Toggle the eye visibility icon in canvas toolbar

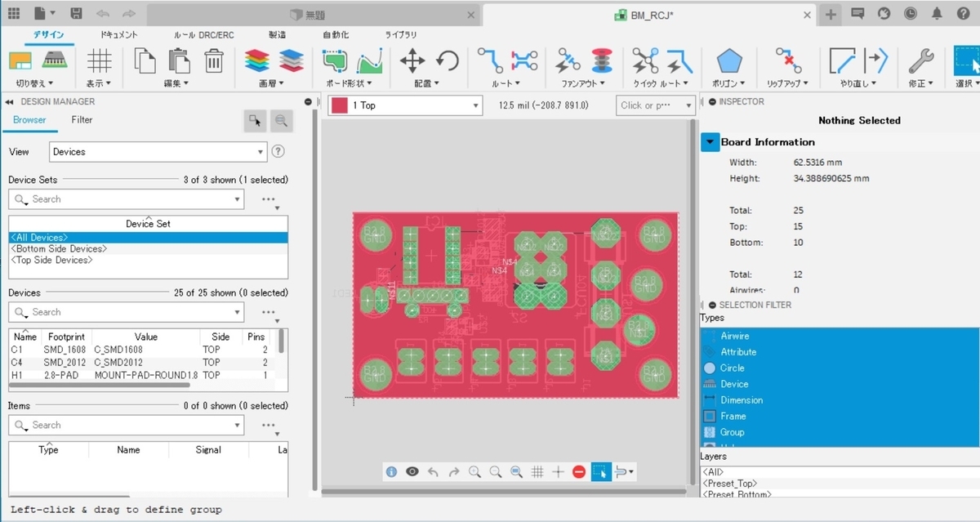[412, 471]
